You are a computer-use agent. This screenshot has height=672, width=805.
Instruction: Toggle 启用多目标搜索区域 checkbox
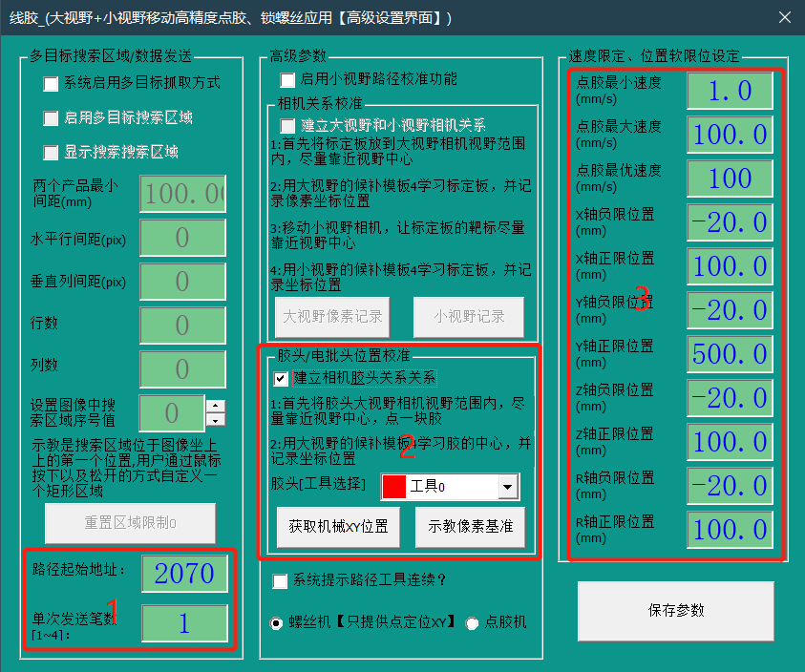coord(52,118)
